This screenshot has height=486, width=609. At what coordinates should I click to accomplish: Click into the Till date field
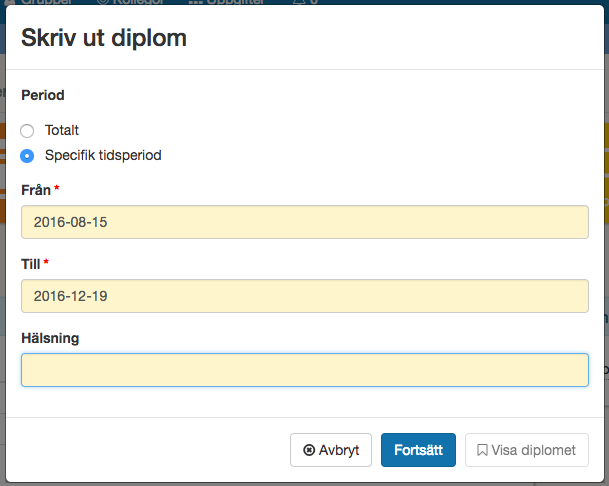point(305,296)
